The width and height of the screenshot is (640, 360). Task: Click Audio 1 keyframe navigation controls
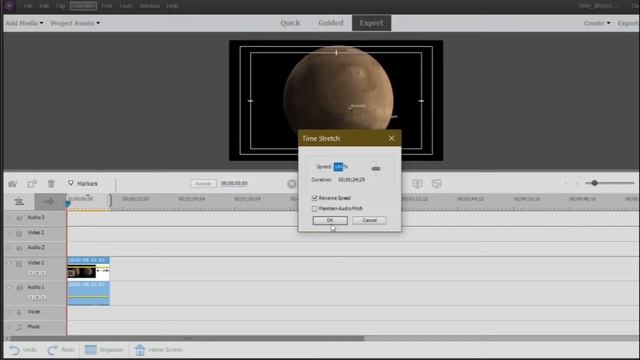pos(37,298)
